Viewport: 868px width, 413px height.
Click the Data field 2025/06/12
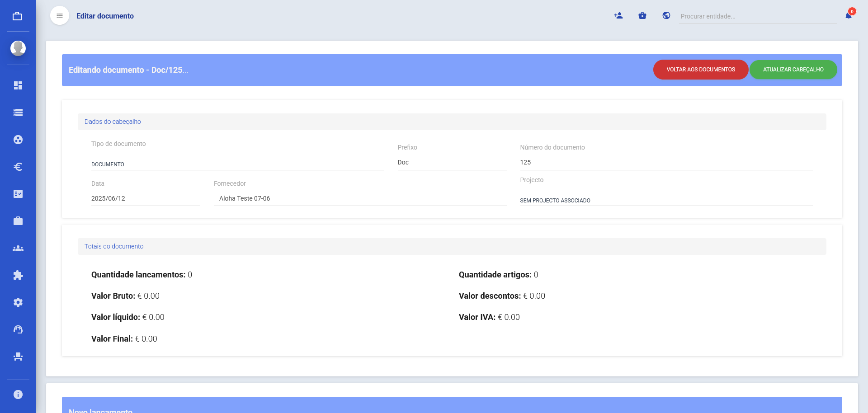click(145, 198)
